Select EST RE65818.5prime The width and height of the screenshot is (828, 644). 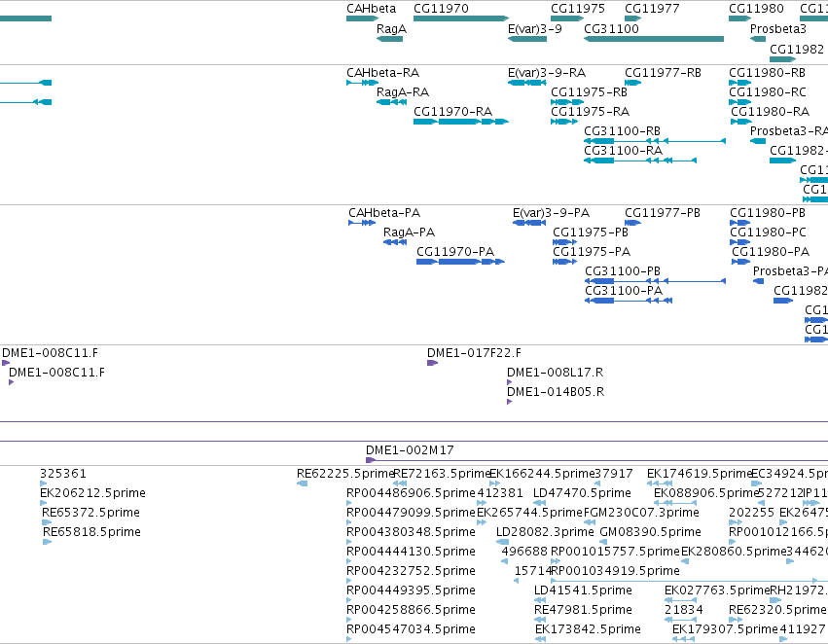click(x=47, y=542)
